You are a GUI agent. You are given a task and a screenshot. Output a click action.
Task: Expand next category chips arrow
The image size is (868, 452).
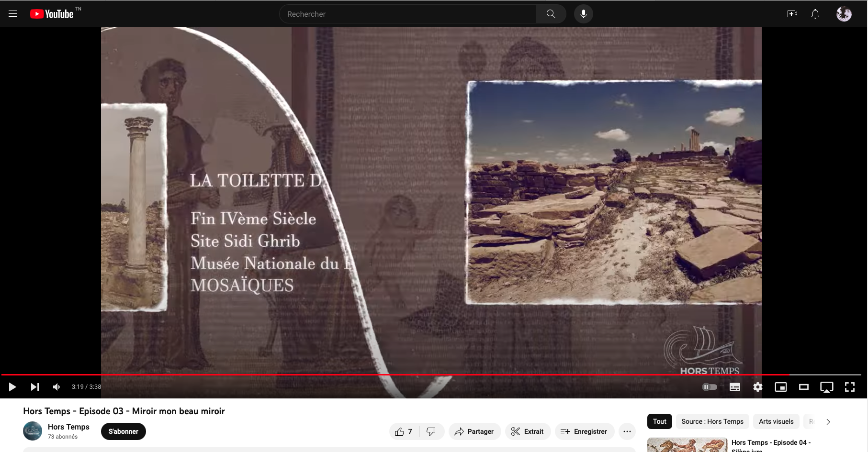pos(828,421)
